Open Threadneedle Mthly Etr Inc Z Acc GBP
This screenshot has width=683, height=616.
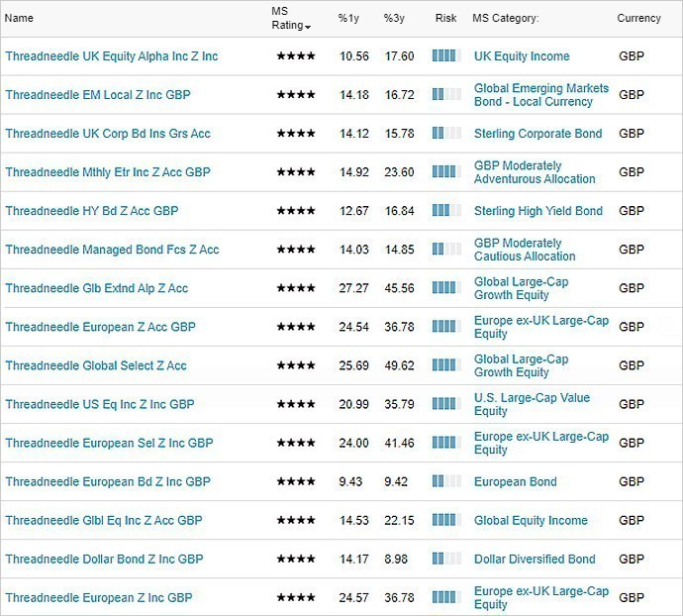coord(108,172)
